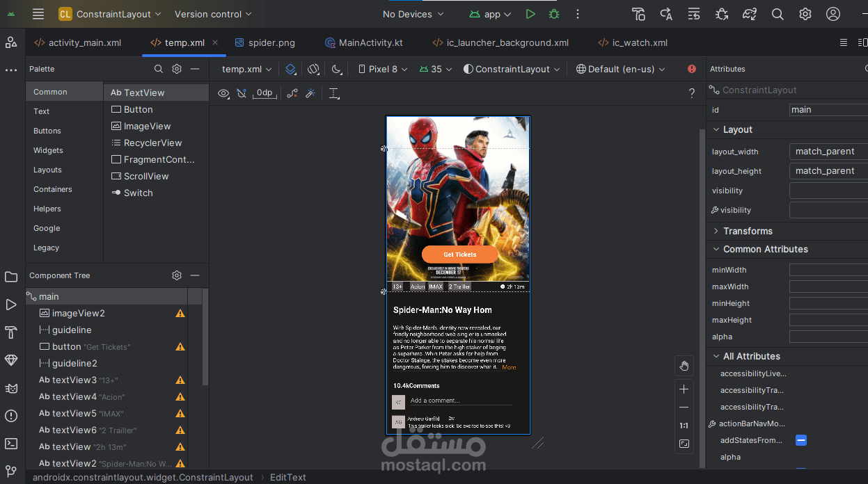
Task: Open Logcat cat icon tool window
Action: click(11, 388)
